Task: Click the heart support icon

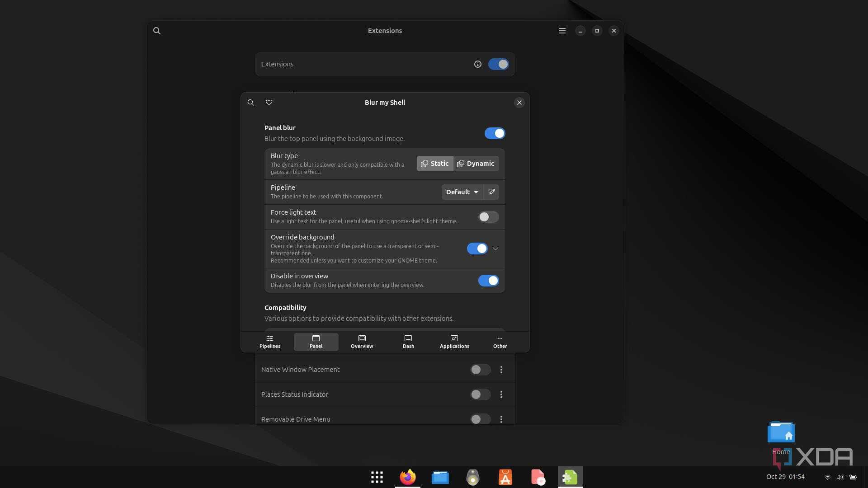Action: tap(269, 103)
